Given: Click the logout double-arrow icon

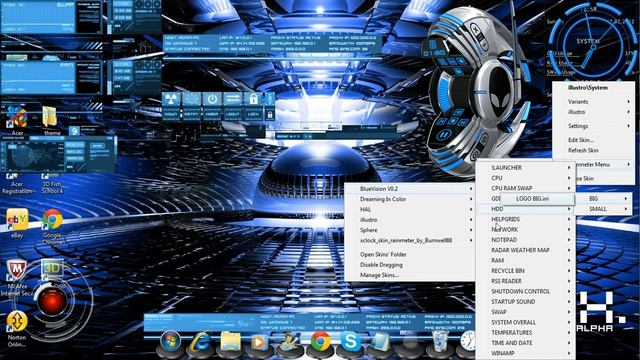Looking at the screenshot, I should 233,99.
